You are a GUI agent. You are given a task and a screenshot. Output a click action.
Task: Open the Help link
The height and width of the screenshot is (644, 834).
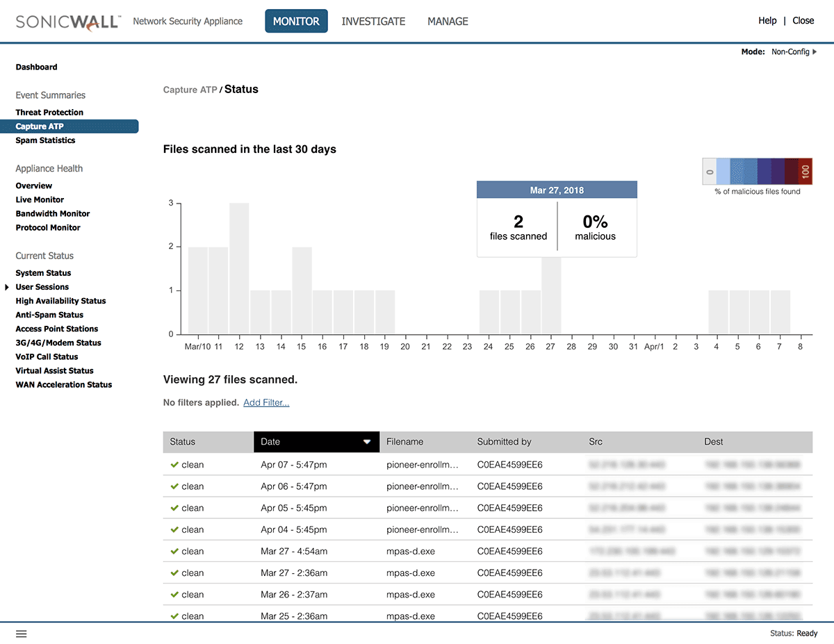[767, 21]
